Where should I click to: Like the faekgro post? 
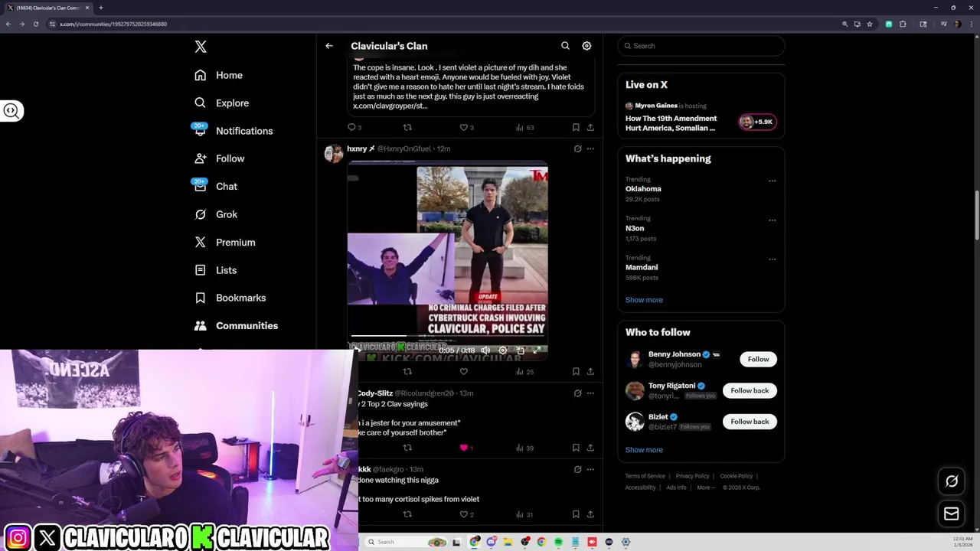click(466, 514)
